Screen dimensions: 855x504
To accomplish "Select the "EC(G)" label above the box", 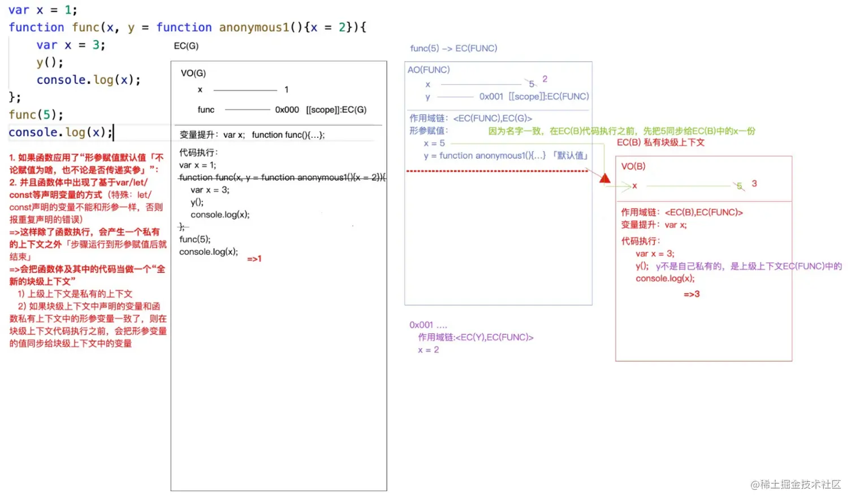I will [x=186, y=46].
